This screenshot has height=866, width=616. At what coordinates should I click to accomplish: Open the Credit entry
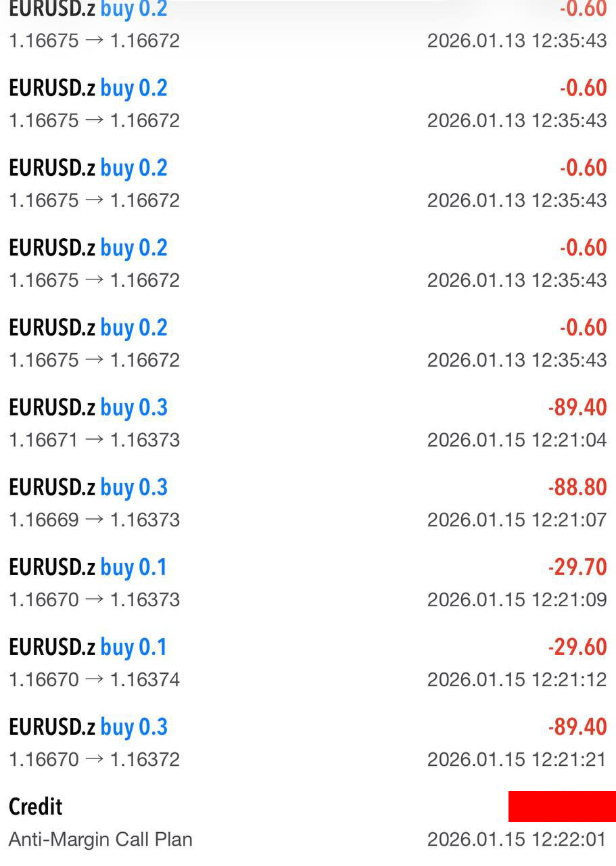click(x=36, y=806)
